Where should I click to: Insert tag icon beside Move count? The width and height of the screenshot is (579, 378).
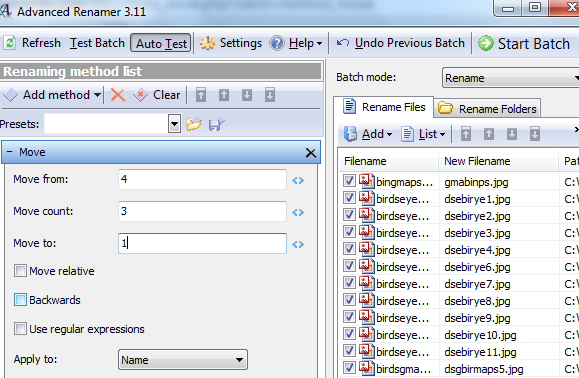tap(298, 212)
